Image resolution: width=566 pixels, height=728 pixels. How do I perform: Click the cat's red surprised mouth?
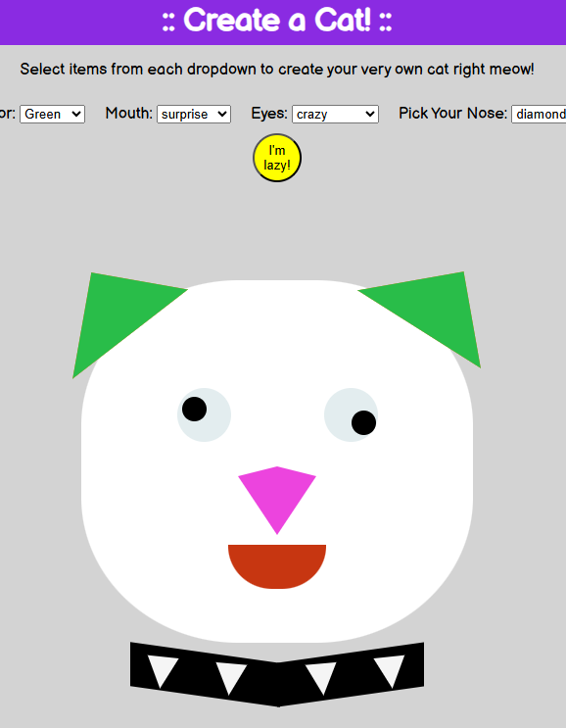click(277, 566)
